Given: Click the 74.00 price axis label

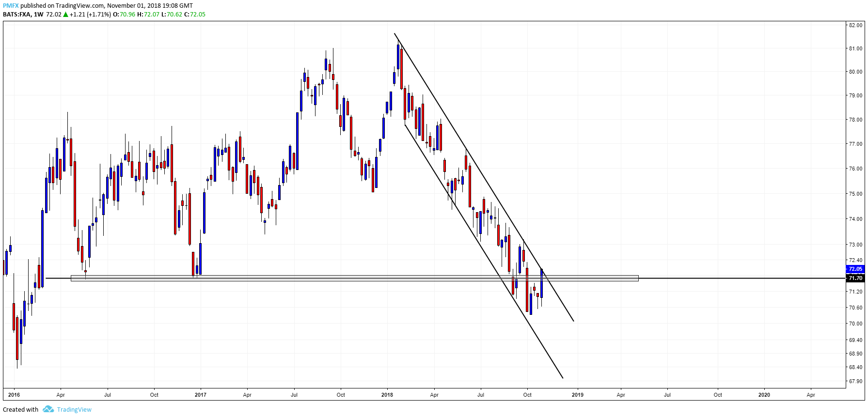Looking at the screenshot, I should pos(855,219).
